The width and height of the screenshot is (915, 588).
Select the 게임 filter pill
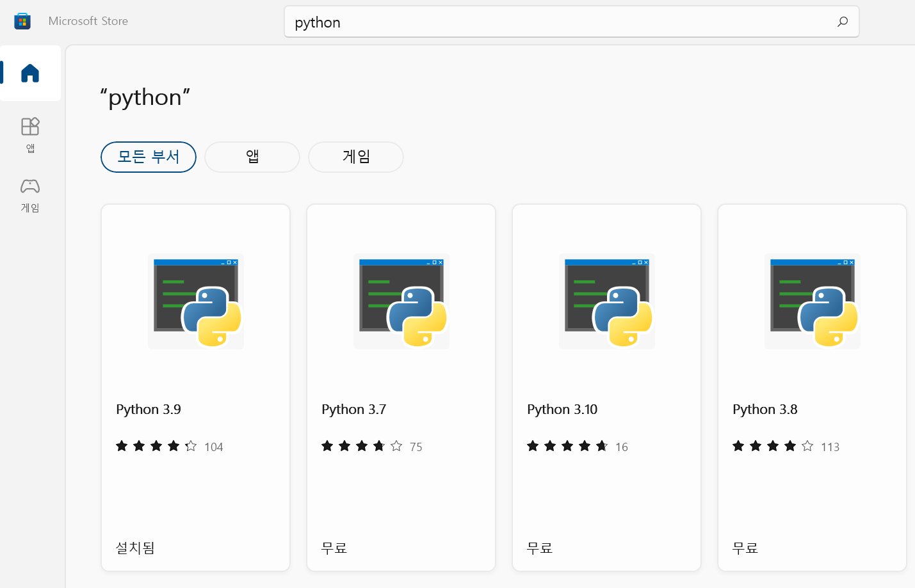click(356, 157)
